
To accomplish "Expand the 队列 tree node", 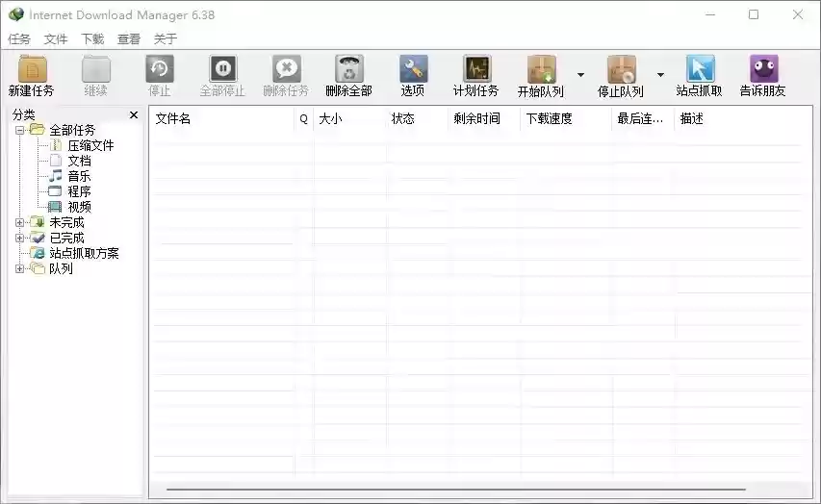I will point(20,268).
